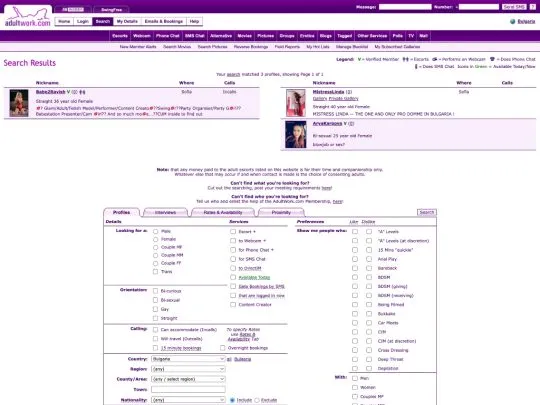Click the Bulgaria link in header
The height and width of the screenshot is (405, 540).
[x=527, y=22]
